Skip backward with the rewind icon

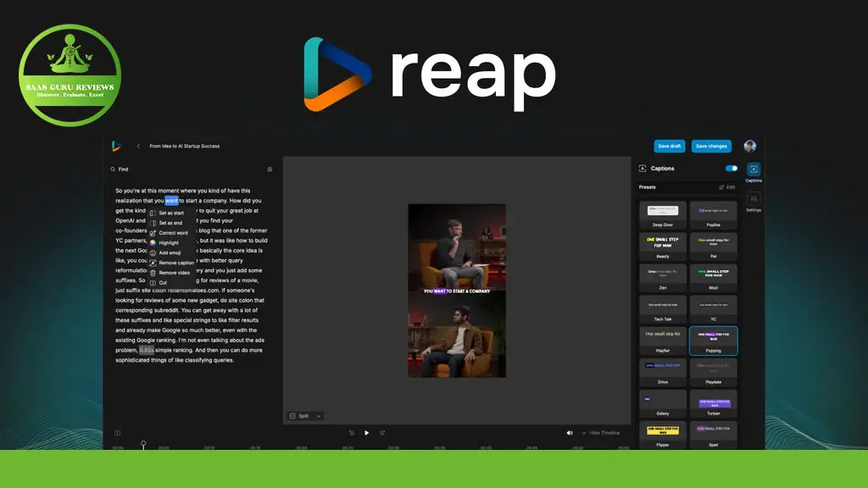click(352, 433)
